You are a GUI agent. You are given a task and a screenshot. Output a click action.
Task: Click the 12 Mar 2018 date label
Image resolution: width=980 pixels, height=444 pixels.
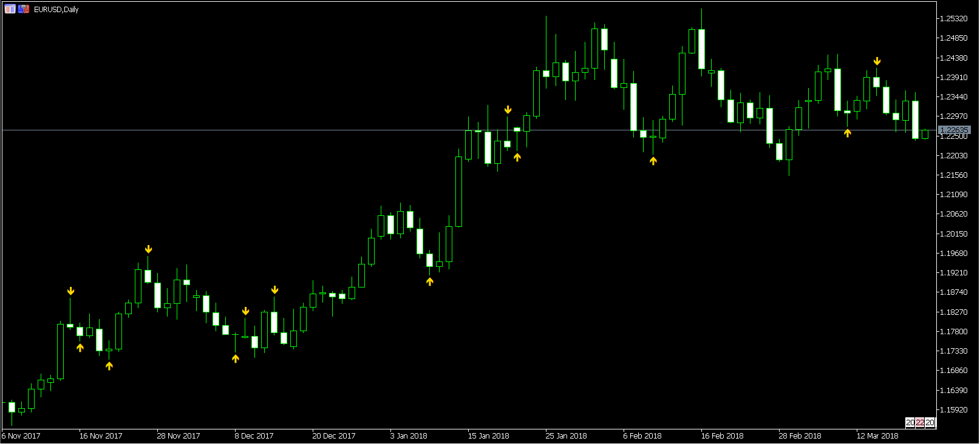877,436
